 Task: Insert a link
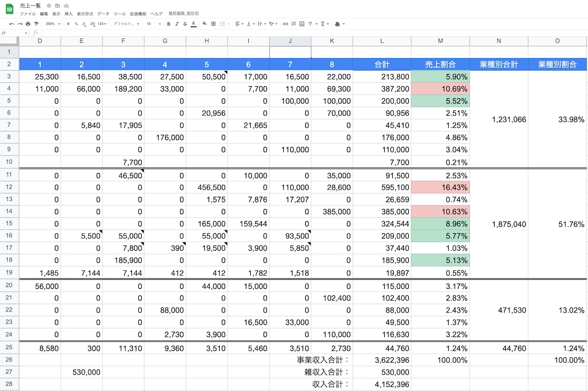point(285,24)
